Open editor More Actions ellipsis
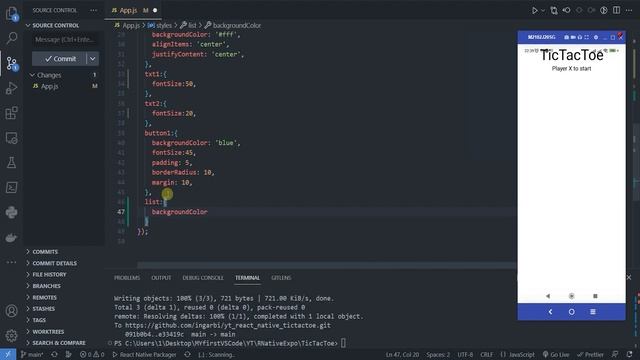Image resolution: width=640 pixels, height=360 pixels. click(x=629, y=10)
